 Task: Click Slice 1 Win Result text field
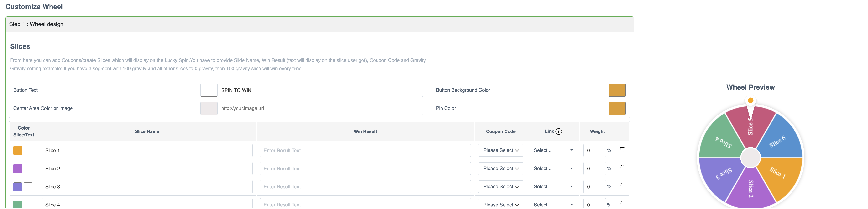pyautogui.click(x=365, y=150)
